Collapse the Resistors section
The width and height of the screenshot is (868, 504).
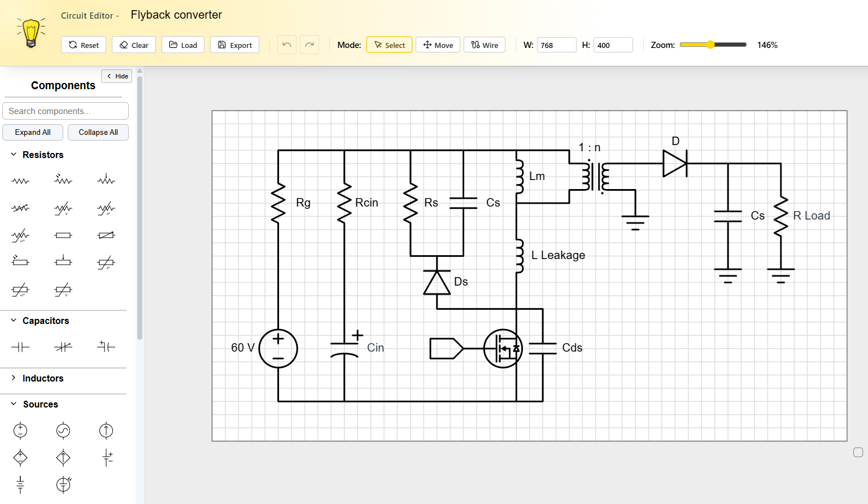[x=43, y=154]
